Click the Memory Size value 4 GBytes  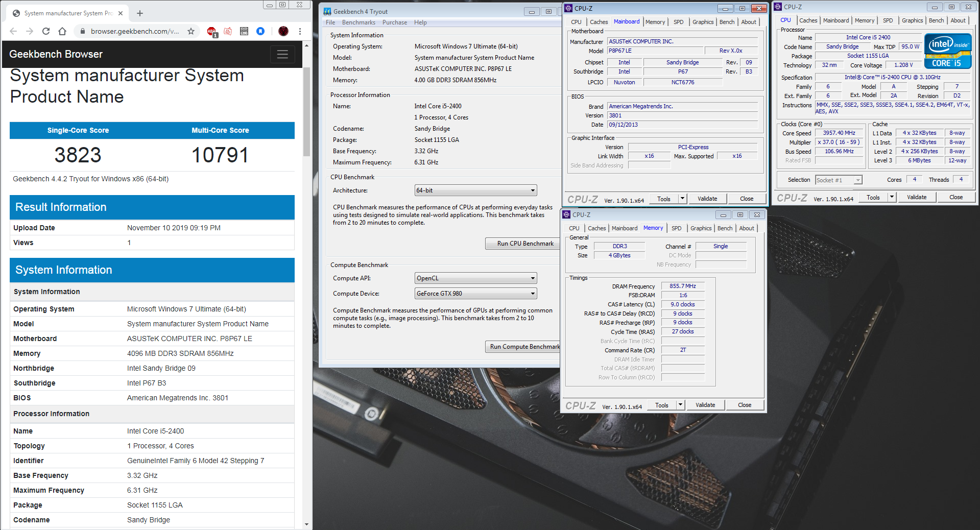tap(619, 255)
